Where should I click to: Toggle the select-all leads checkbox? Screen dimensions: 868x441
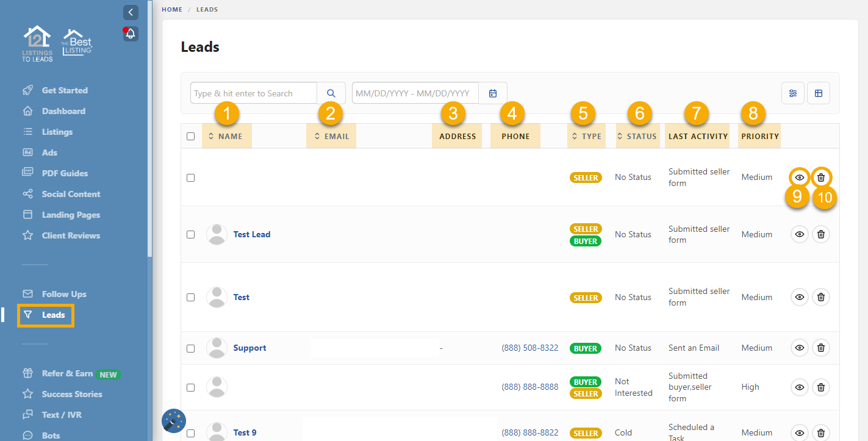pos(191,137)
